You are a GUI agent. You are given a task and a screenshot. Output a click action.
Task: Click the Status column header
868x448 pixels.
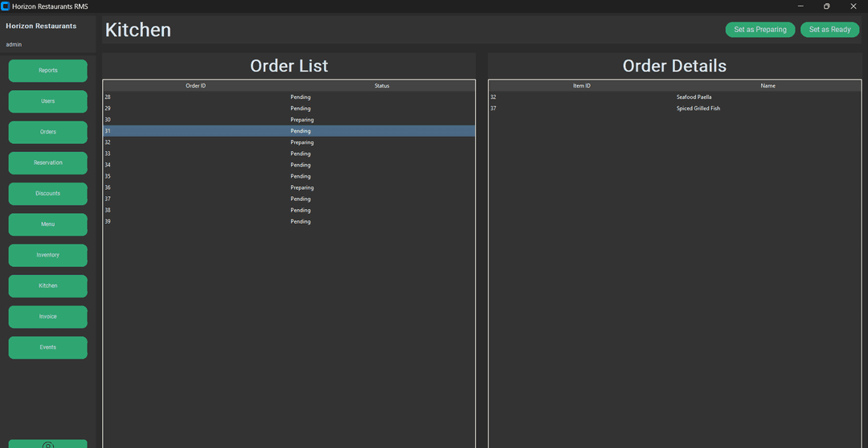(382, 86)
